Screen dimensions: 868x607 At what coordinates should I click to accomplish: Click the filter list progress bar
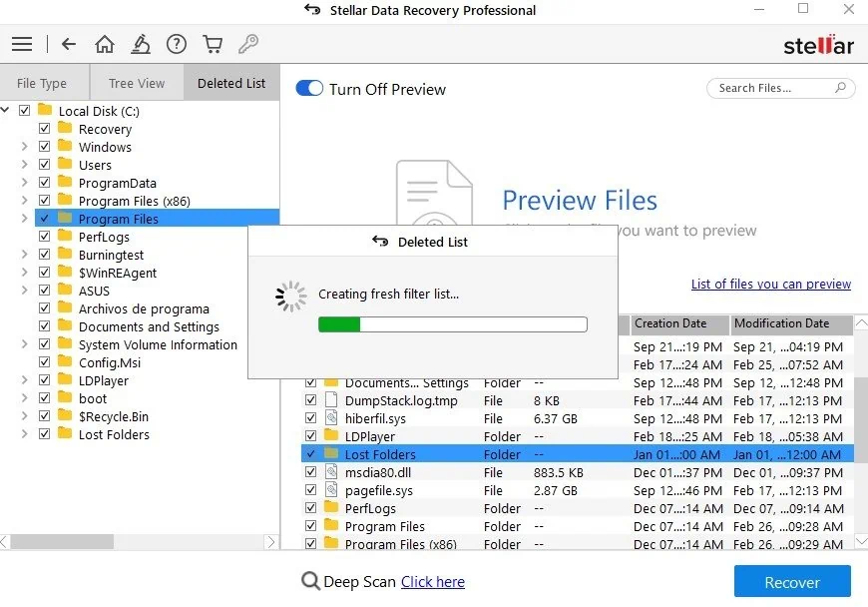coord(452,323)
